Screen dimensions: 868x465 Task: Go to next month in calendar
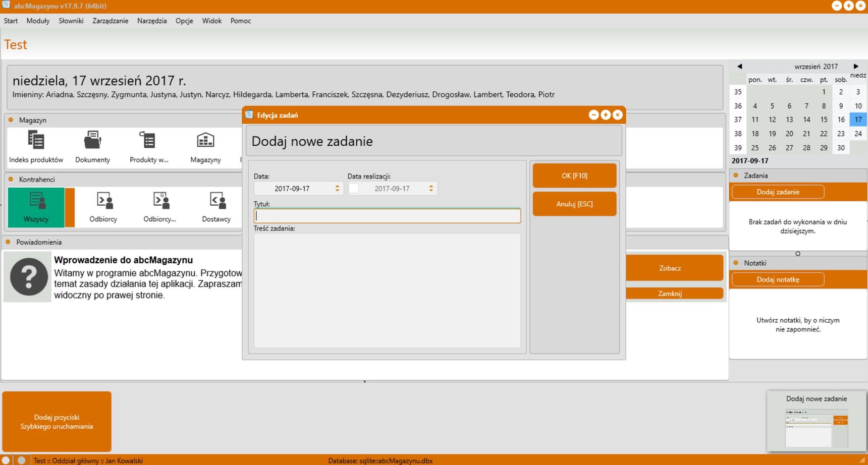pos(856,67)
